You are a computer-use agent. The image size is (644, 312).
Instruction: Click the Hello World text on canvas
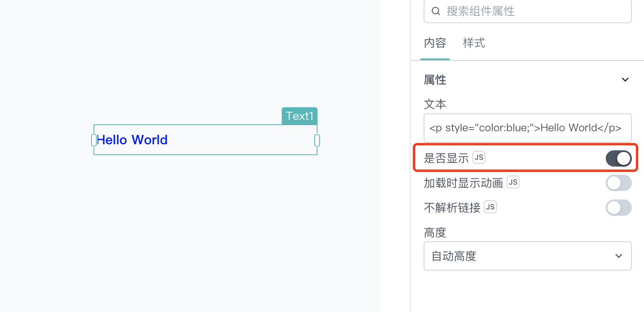pos(132,140)
